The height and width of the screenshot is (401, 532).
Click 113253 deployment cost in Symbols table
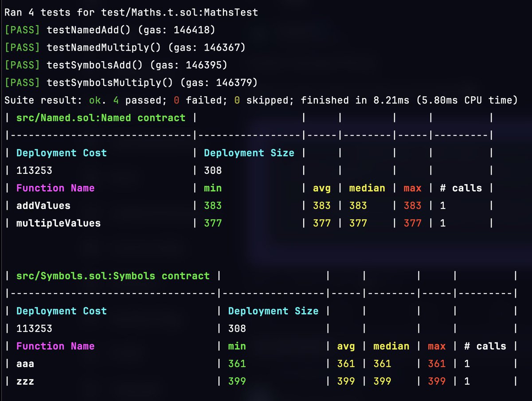pyautogui.click(x=34, y=329)
